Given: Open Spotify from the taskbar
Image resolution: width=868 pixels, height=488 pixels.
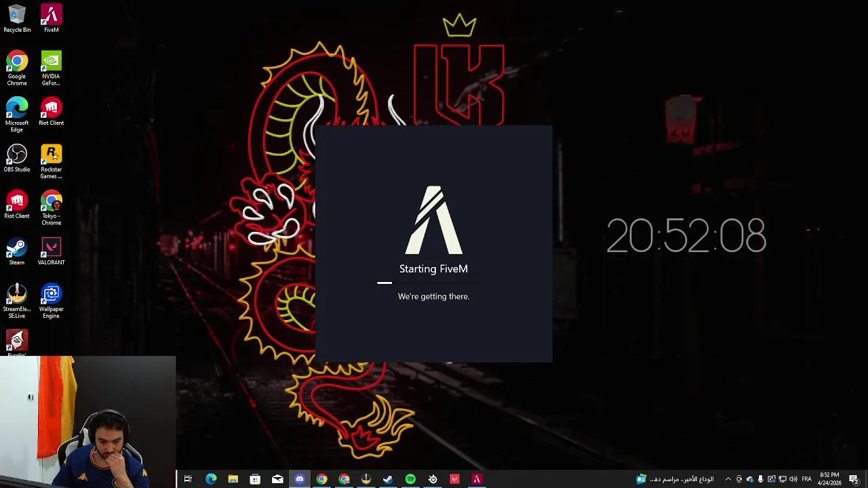Looking at the screenshot, I should pyautogui.click(x=410, y=479).
